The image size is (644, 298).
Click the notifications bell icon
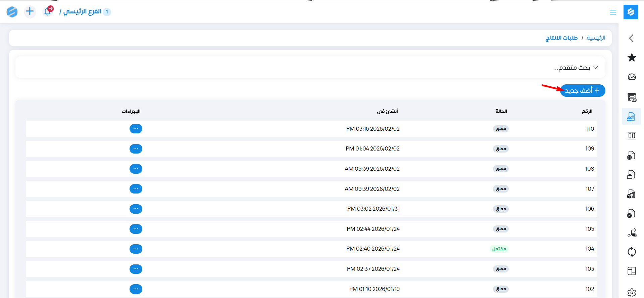[48, 12]
